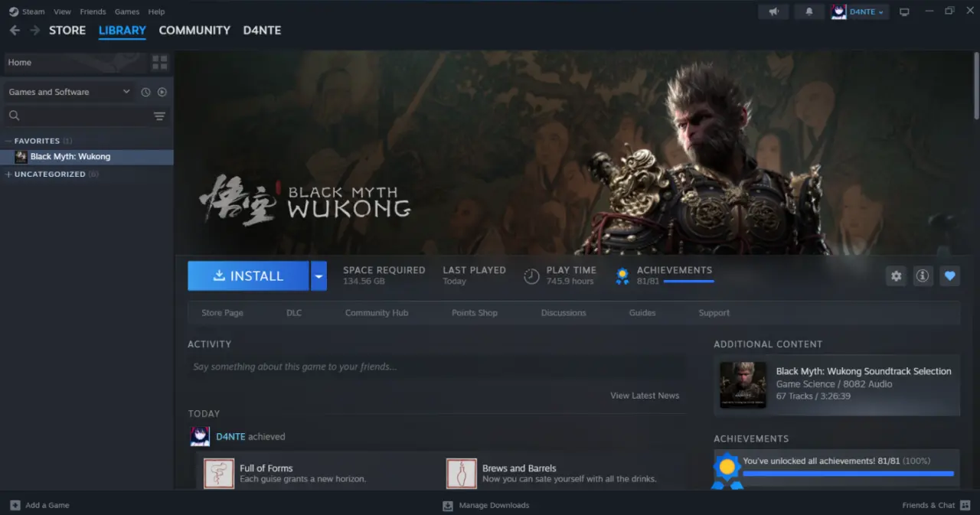980x515 pixels.
Task: Click Full of Forms achievement icon
Action: (x=219, y=474)
